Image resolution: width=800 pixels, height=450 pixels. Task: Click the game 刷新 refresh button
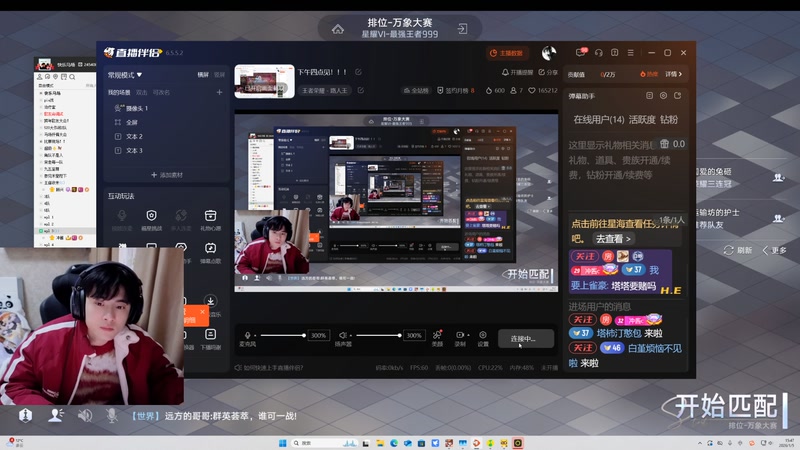point(738,250)
